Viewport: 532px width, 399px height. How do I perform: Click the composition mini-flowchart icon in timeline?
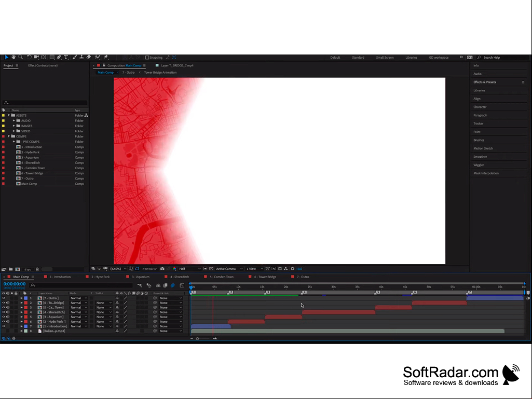[x=140, y=285]
